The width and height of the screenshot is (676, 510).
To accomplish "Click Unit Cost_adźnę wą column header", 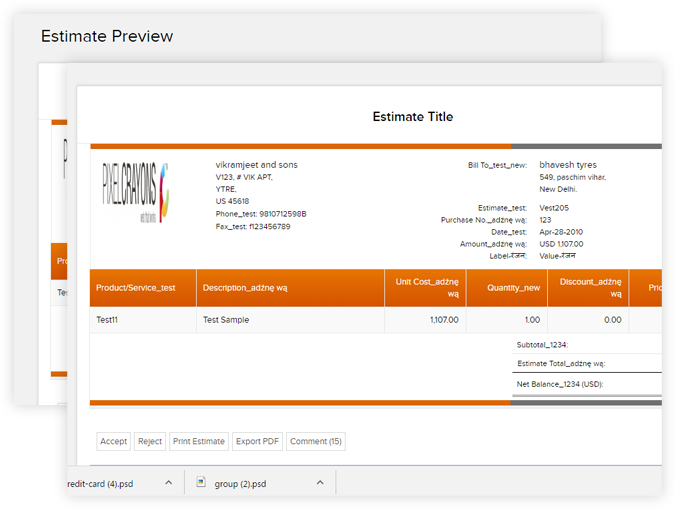I will [x=425, y=288].
